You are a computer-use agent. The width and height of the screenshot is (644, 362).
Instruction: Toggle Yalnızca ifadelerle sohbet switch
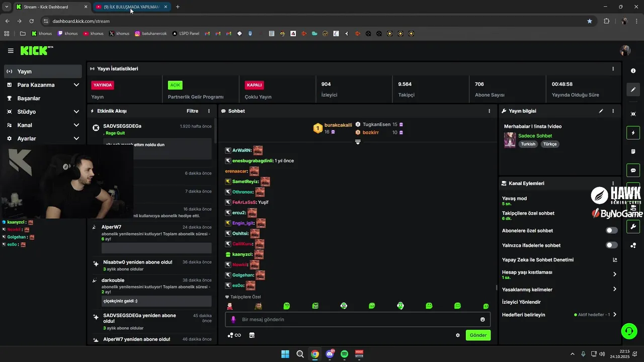(x=612, y=245)
